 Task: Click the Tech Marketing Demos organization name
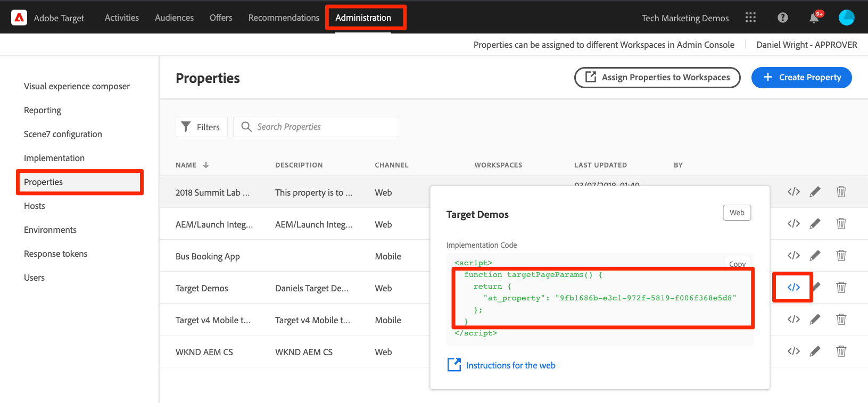pos(685,18)
